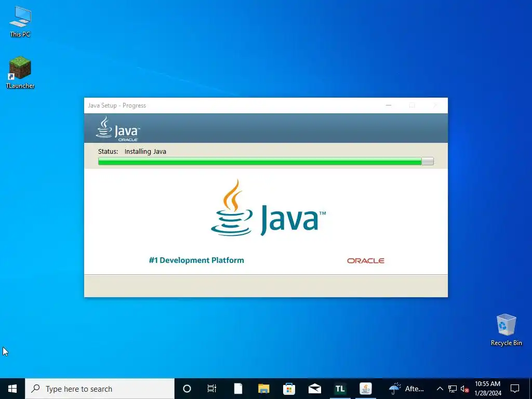Click 'Installing Java' status text
Image resolution: width=532 pixels, height=399 pixels.
point(145,152)
